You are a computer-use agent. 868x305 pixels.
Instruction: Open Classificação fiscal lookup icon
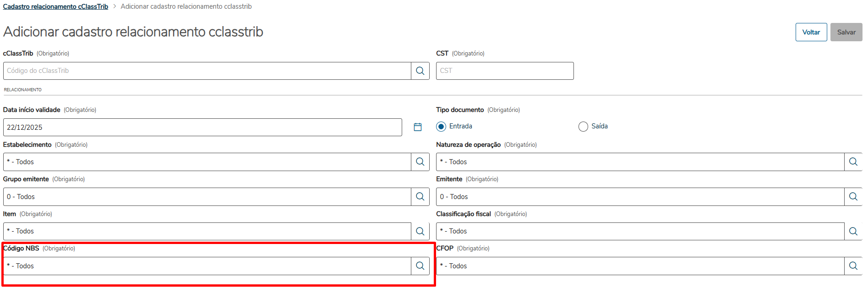853,231
